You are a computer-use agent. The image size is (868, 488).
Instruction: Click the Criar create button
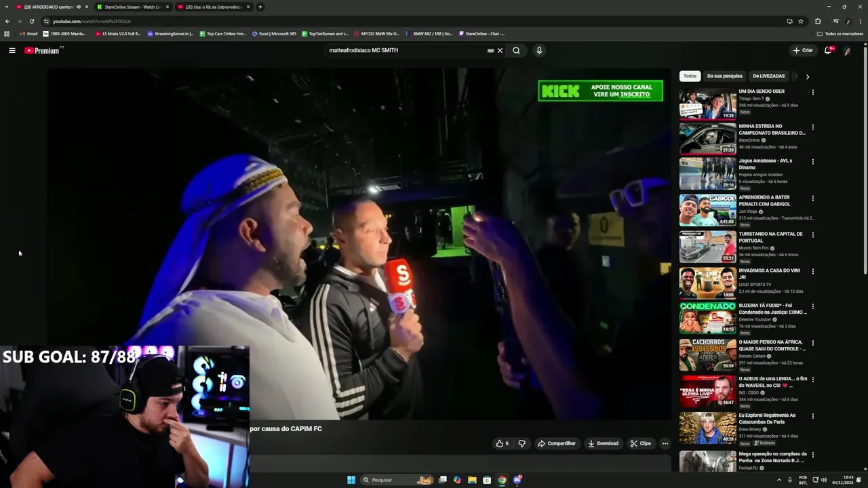803,50
